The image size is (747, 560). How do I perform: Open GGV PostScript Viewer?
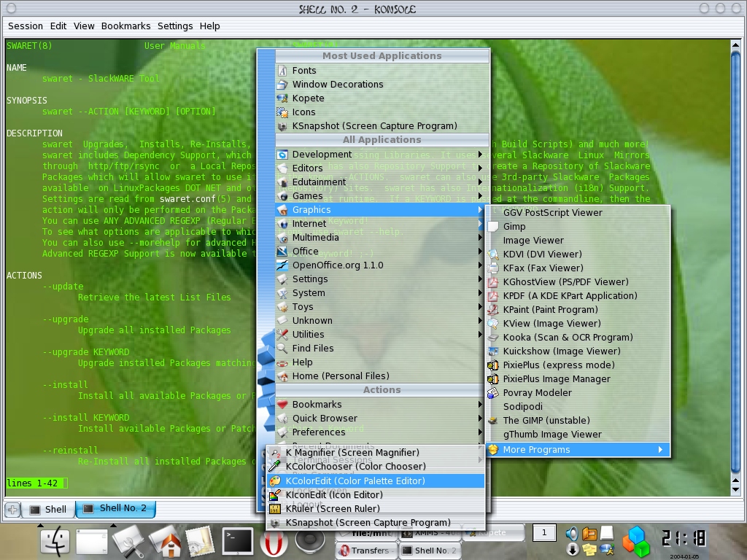tap(578, 213)
